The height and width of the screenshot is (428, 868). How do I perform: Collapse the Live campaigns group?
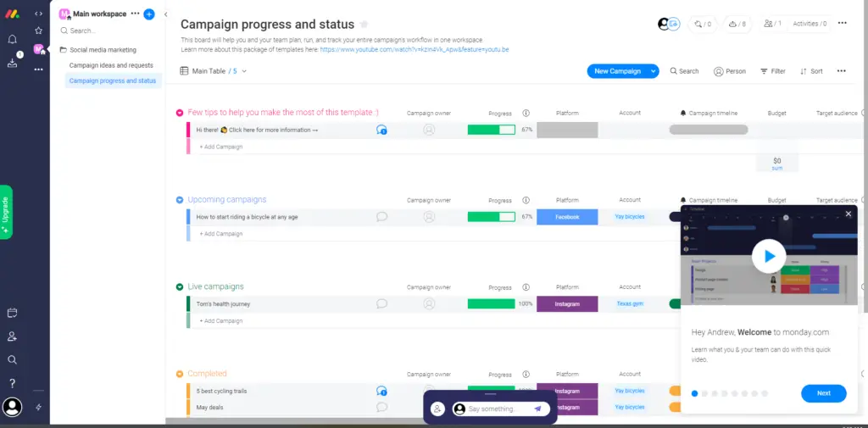[180, 287]
